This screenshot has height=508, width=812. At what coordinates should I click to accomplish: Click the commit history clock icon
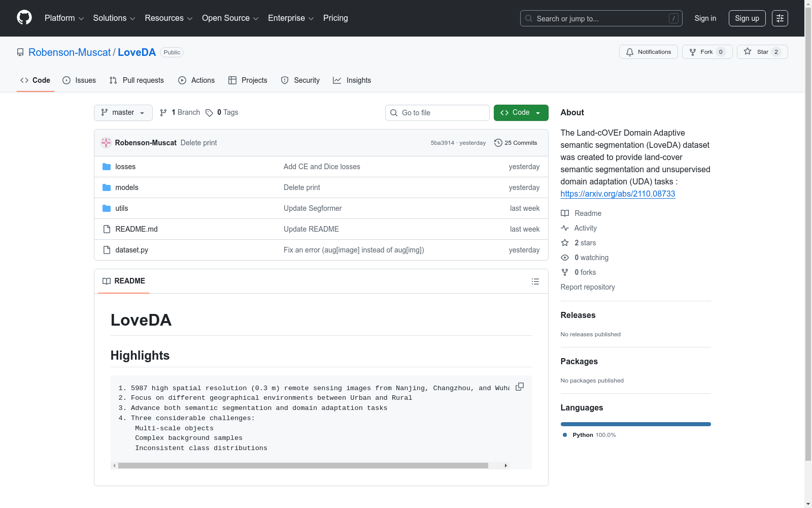click(x=498, y=143)
